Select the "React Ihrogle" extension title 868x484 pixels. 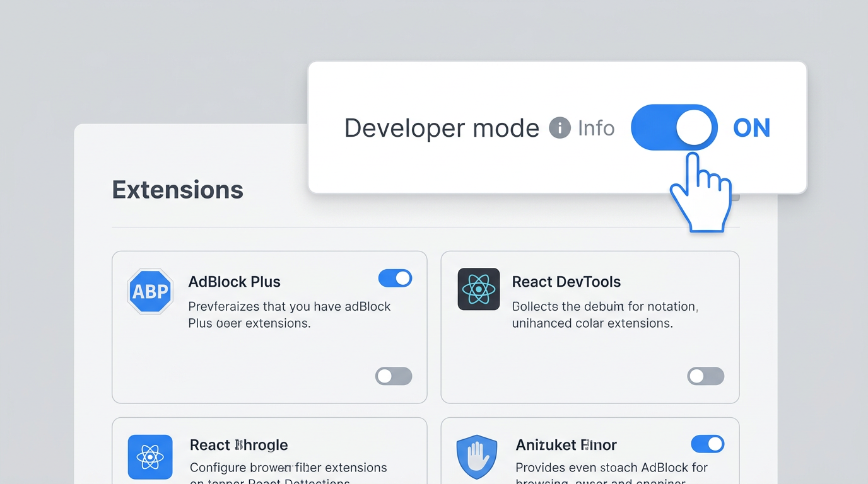coord(239,445)
